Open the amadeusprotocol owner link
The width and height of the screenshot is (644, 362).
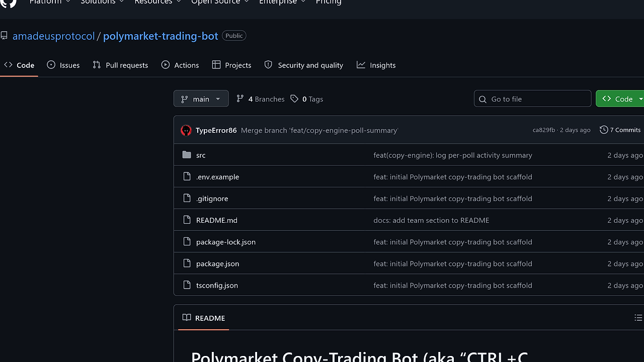(x=54, y=36)
